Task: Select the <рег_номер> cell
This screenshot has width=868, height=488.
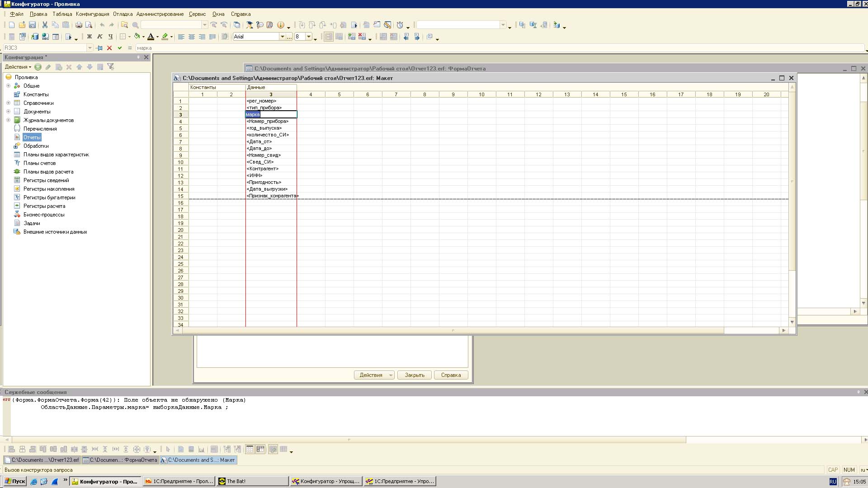Action: click(x=271, y=101)
